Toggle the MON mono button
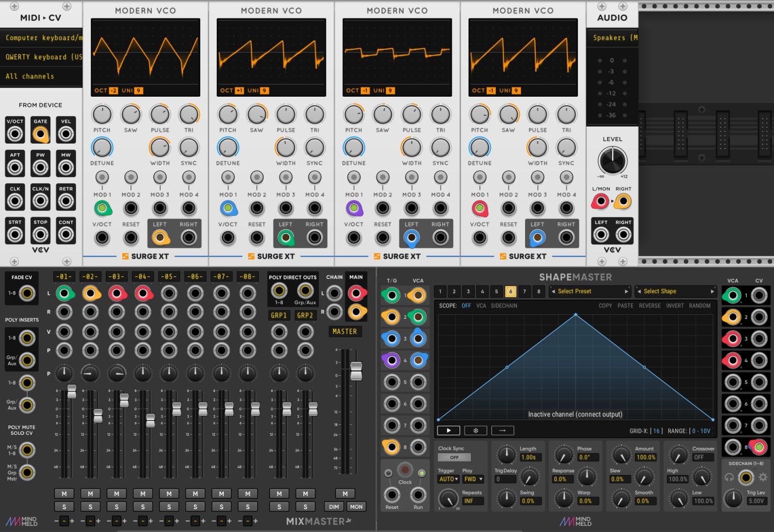The height and width of the screenshot is (532, 774). point(356,507)
